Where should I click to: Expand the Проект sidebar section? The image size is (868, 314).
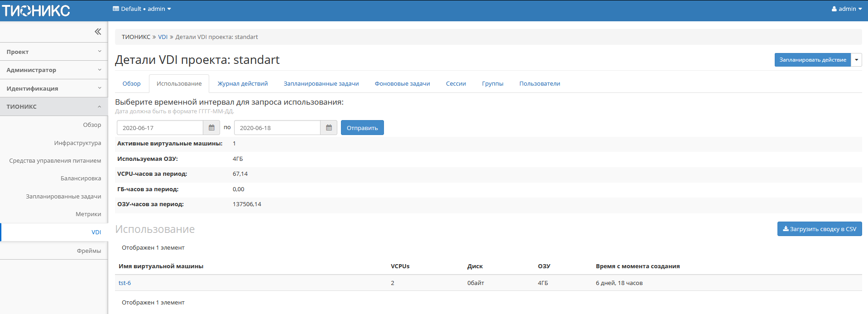tap(53, 52)
